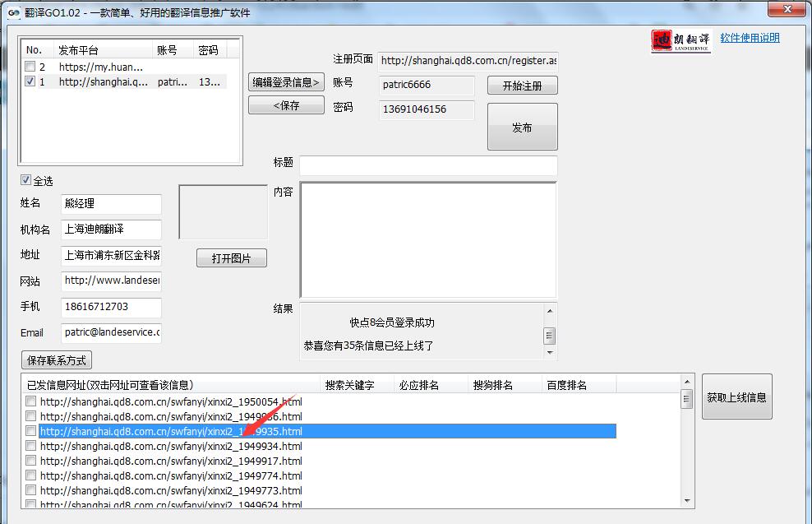Click the 搜狗排名 column header

(x=505, y=385)
